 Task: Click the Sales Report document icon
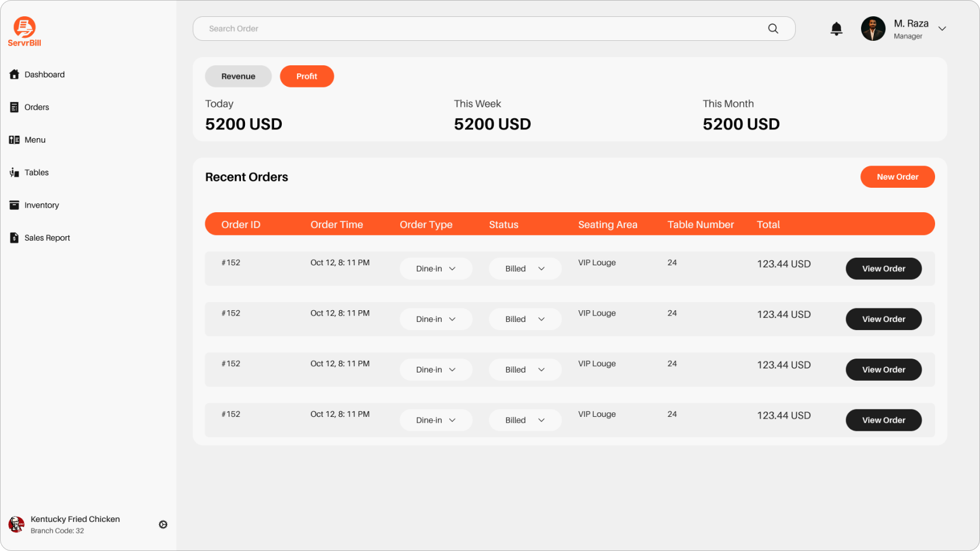point(15,238)
